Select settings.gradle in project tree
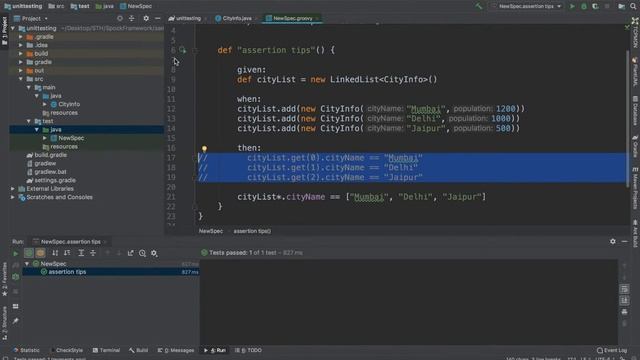The height and width of the screenshot is (360, 640). tap(54, 180)
